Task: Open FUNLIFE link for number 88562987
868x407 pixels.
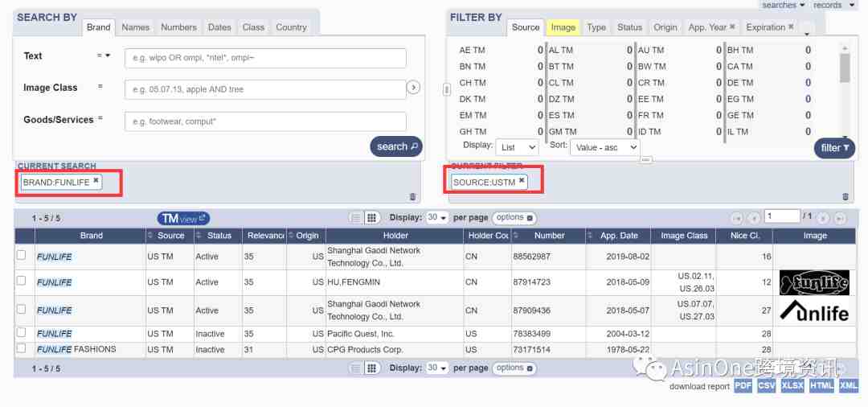Action: 55,257
